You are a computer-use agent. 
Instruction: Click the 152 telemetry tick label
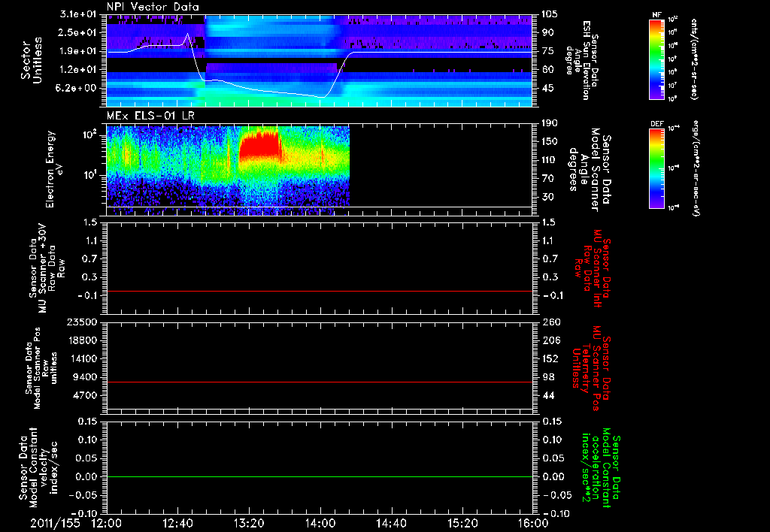tap(551, 358)
